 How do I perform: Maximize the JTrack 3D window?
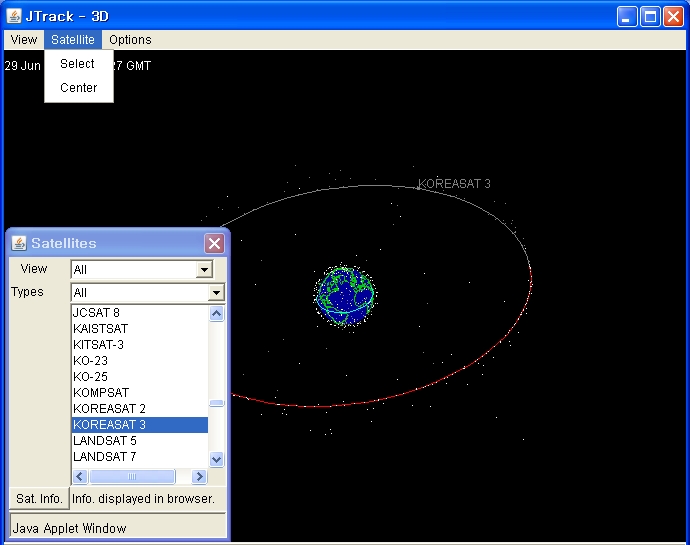(x=650, y=17)
